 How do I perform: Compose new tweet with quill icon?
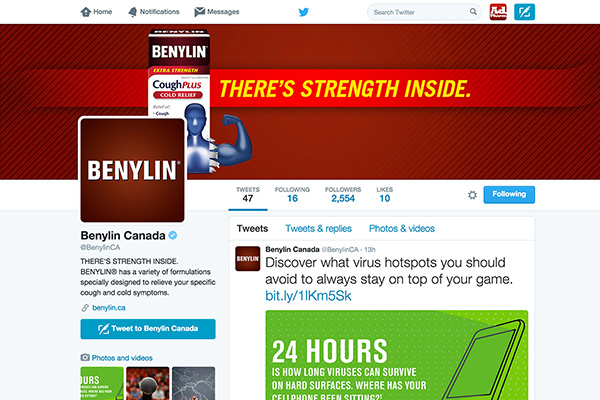coord(524,12)
